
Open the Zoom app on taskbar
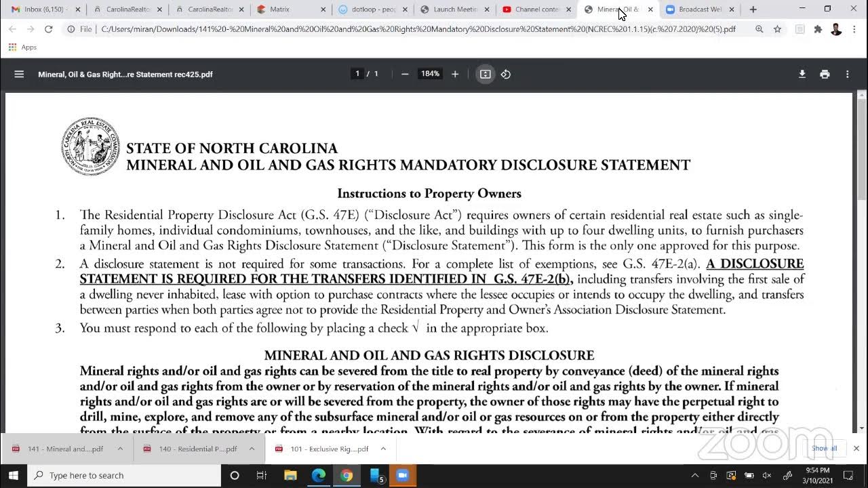402,475
